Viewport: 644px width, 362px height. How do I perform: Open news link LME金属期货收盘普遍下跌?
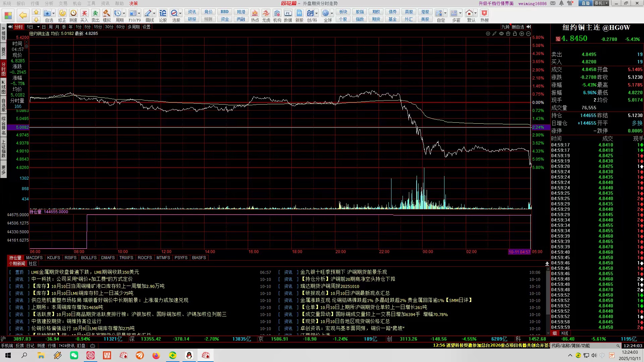[x=85, y=272]
